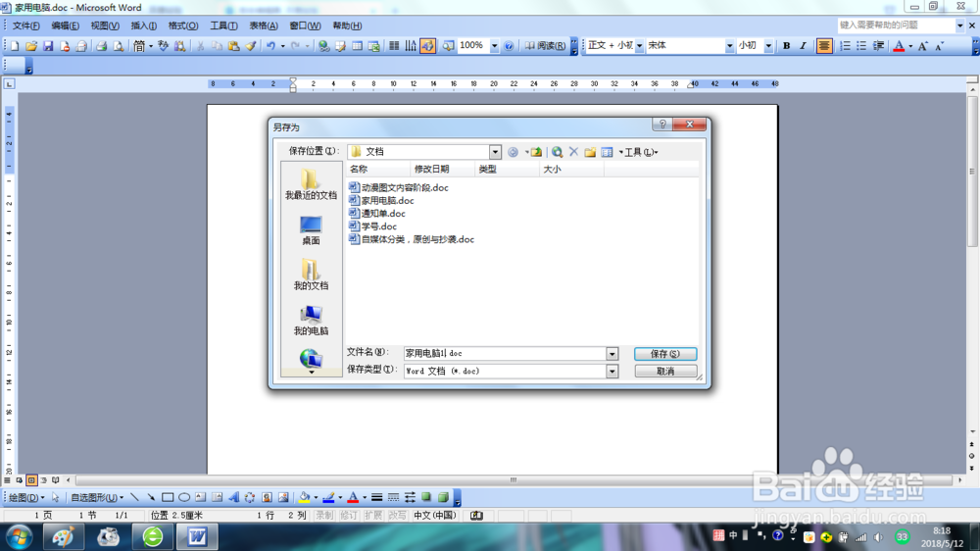Click the Windows Start button
Screen dimensions: 980x551
(x=19, y=537)
